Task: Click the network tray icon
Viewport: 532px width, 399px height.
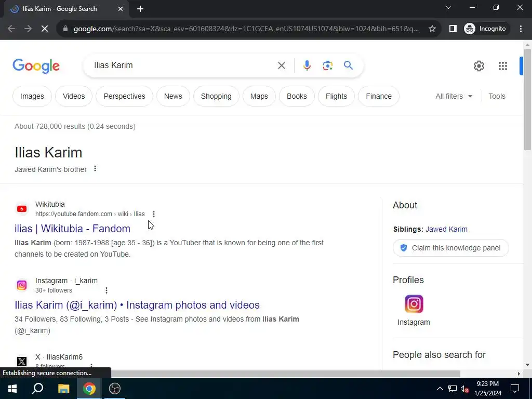Action: coord(453,389)
